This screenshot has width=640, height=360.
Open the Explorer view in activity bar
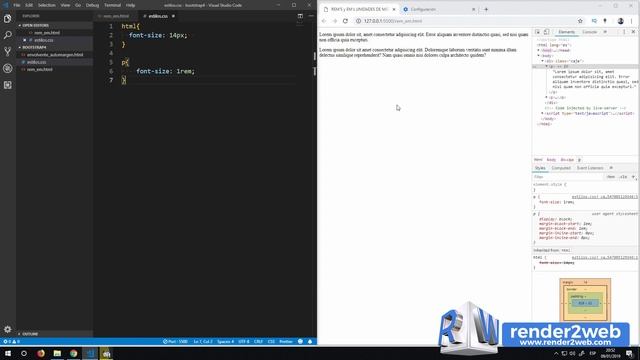7,18
